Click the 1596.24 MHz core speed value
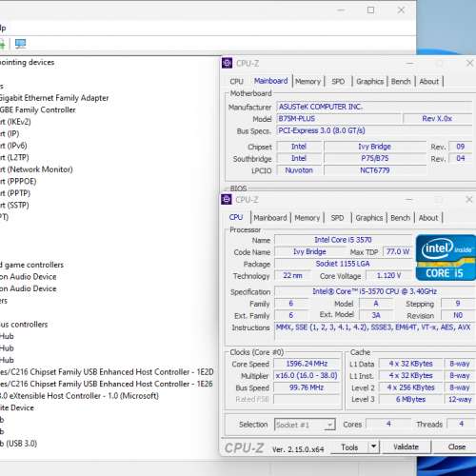 point(307,364)
